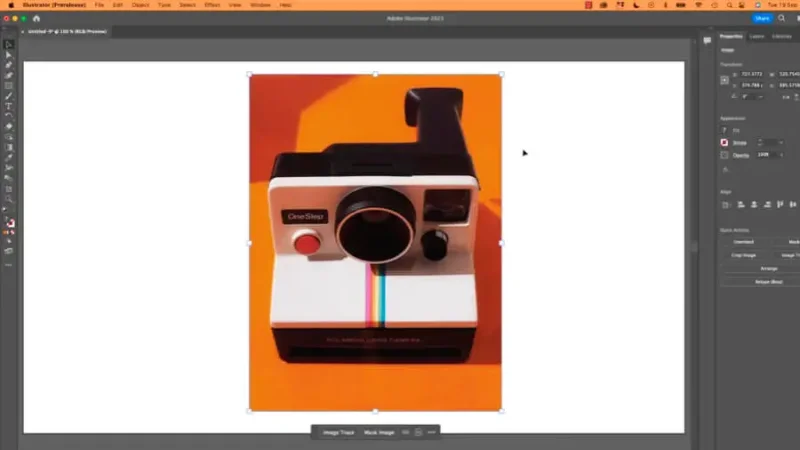800x450 pixels.
Task: Click the lock icon in the contextual task bar
Action: pos(418,432)
